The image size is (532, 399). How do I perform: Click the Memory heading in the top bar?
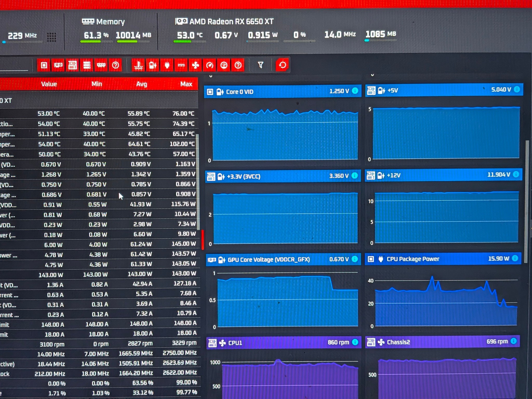110,22
